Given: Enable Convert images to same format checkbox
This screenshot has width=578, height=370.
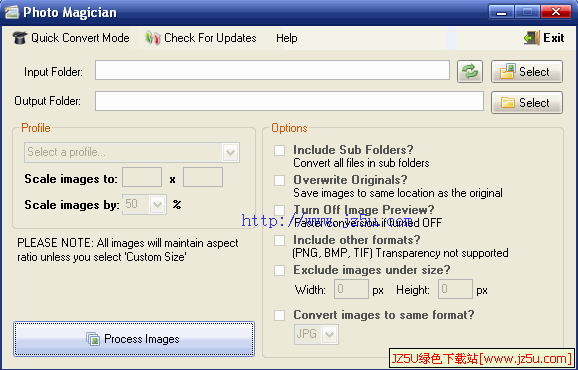Looking at the screenshot, I should [279, 315].
